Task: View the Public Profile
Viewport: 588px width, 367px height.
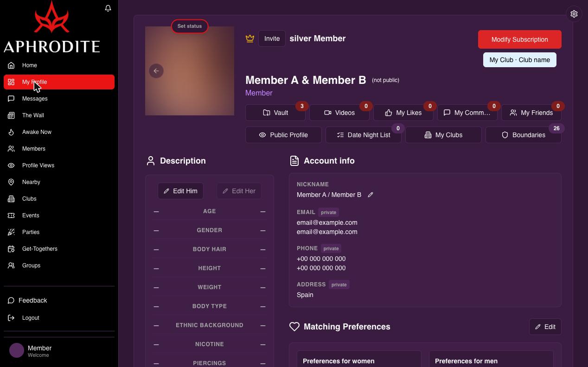Action: point(283,135)
